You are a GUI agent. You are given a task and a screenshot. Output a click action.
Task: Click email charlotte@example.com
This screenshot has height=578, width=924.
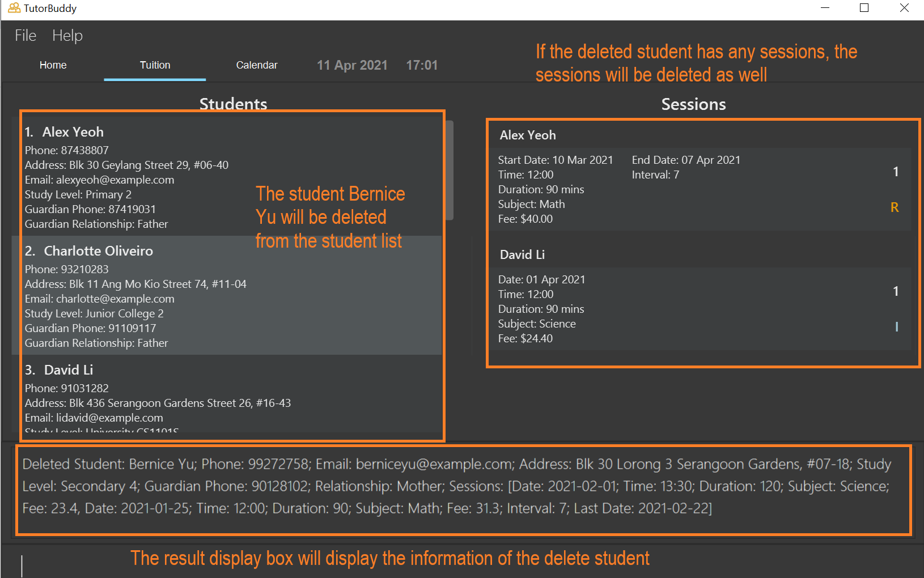115,299
